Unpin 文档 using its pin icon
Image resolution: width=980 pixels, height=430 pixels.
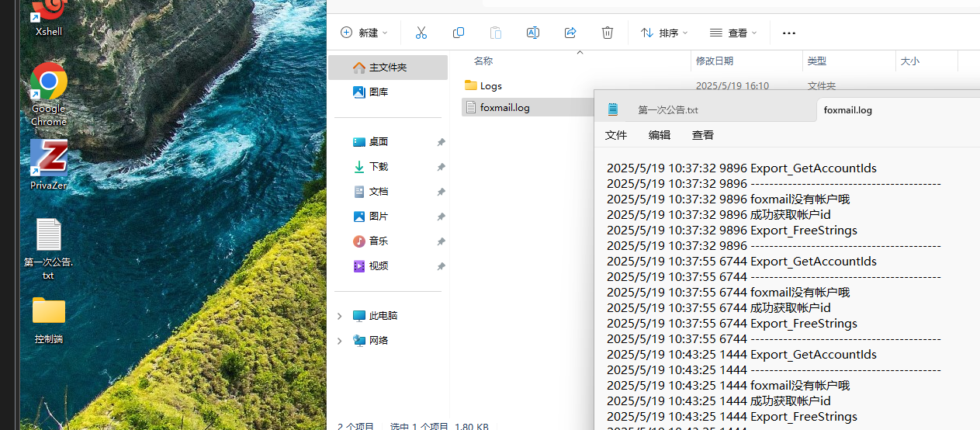click(441, 192)
